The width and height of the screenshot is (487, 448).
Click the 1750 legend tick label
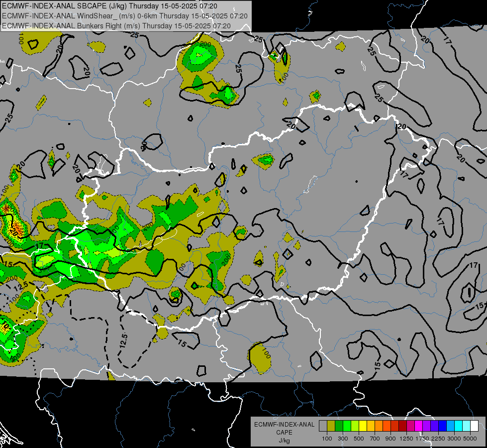pyautogui.click(x=422, y=439)
